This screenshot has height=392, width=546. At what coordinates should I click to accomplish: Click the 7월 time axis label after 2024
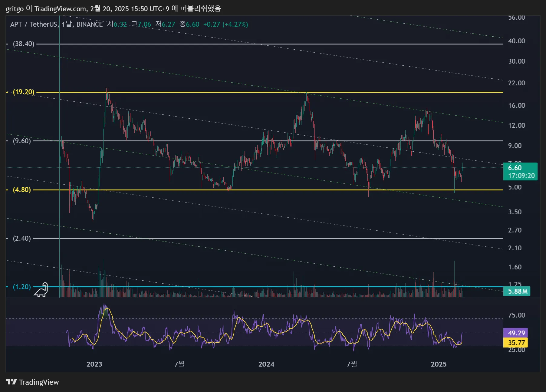coord(352,364)
